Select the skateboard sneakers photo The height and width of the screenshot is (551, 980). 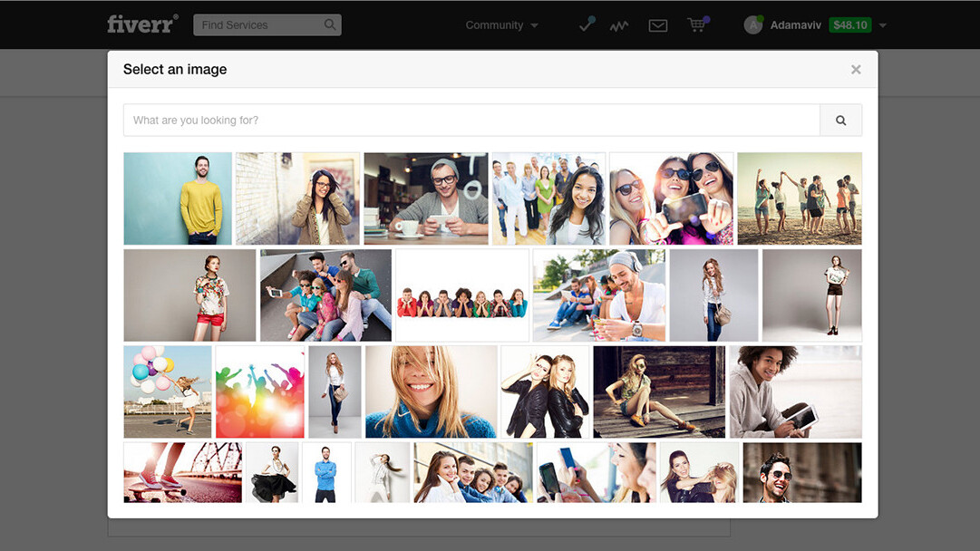tap(182, 472)
